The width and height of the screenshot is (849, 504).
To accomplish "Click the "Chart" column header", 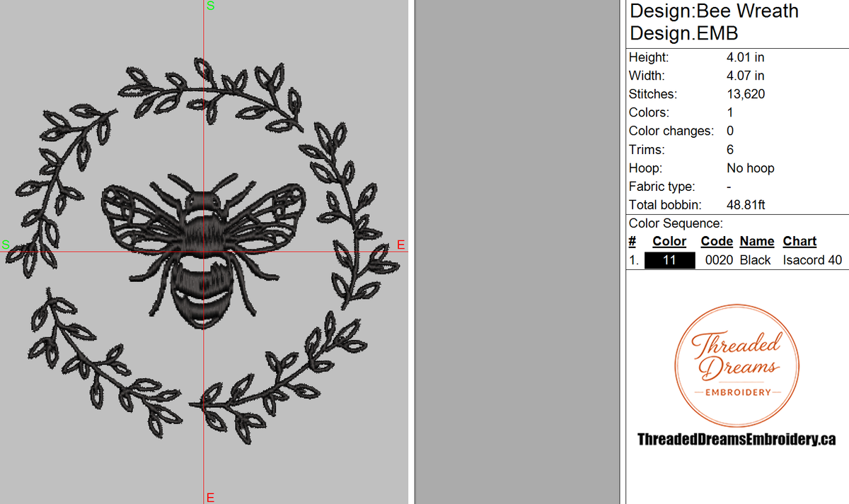I will point(799,242).
